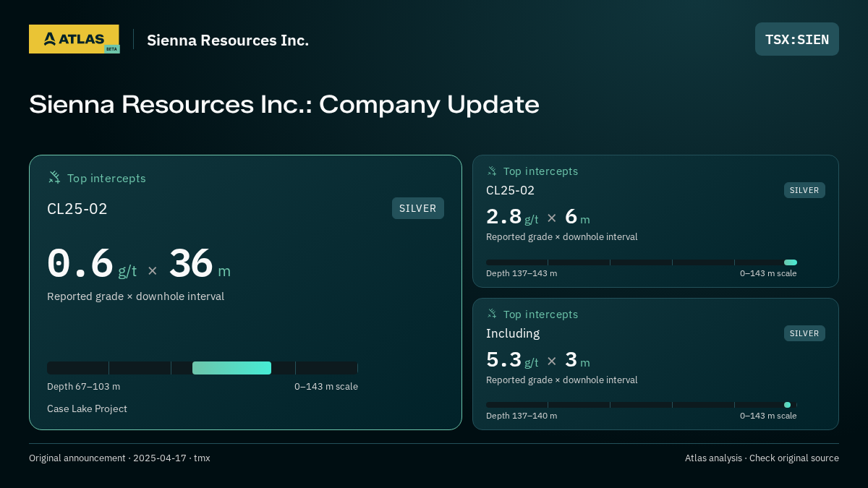Click the 6 m interval value

(577, 217)
